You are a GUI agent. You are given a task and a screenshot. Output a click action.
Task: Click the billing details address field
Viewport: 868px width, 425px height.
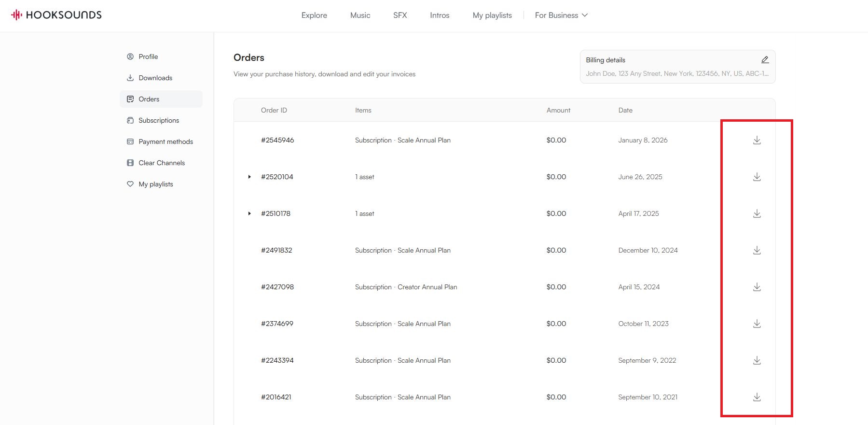point(676,74)
